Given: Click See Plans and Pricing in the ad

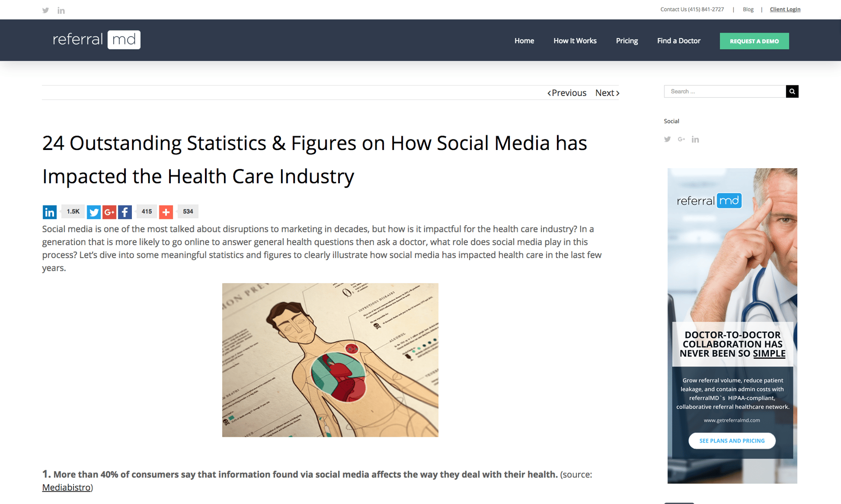Looking at the screenshot, I should click(x=731, y=440).
